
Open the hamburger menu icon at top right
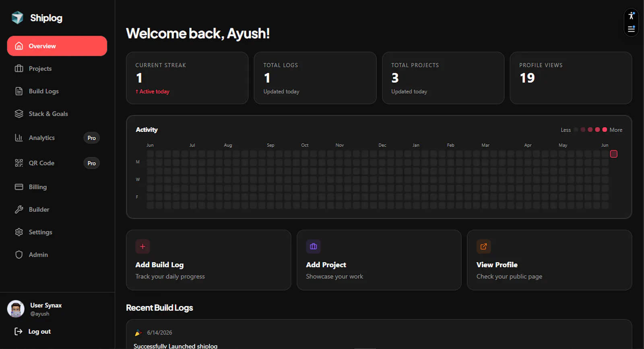pyautogui.click(x=631, y=29)
